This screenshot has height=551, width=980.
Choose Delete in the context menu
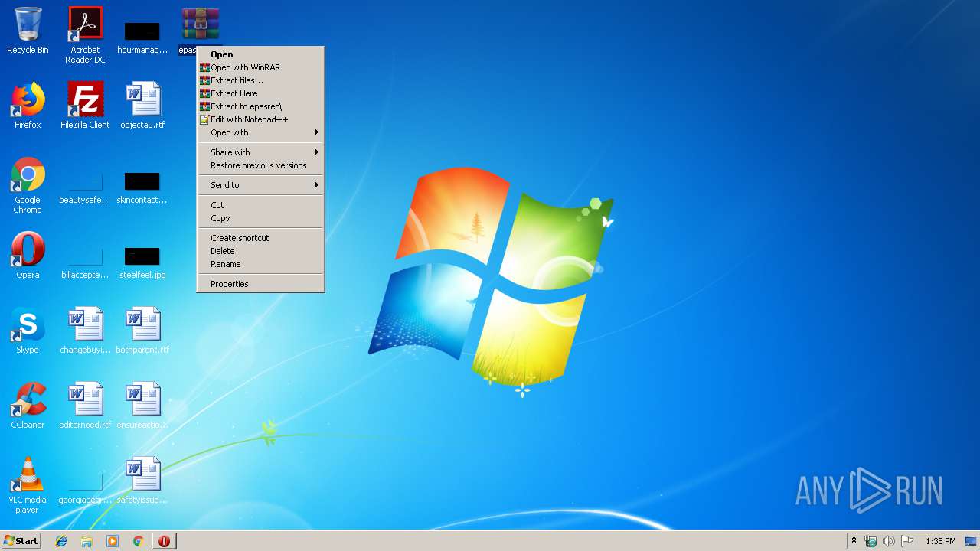pyautogui.click(x=260, y=251)
